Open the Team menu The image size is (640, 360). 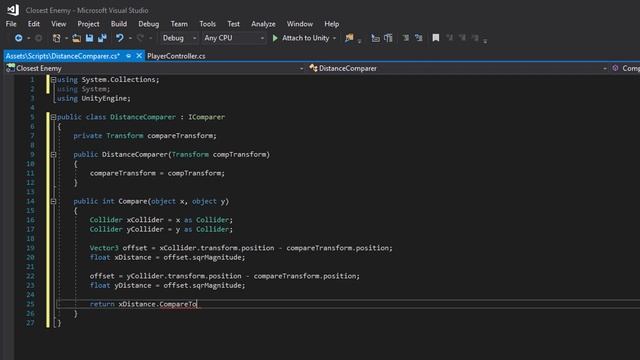(179, 24)
